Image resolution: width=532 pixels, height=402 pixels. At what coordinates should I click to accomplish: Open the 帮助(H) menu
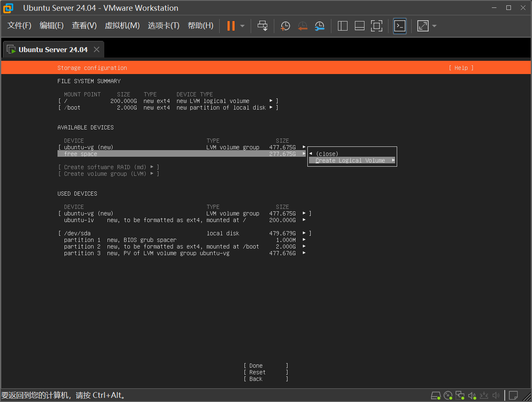pos(200,26)
